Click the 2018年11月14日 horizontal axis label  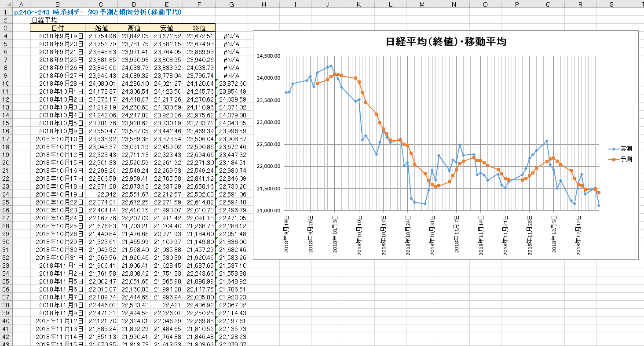[x=481, y=234]
